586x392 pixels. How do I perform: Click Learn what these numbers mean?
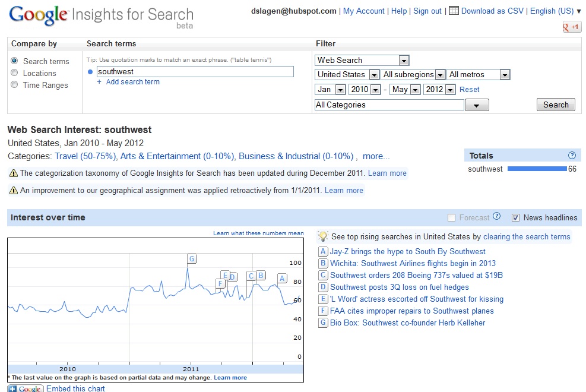tap(258, 233)
